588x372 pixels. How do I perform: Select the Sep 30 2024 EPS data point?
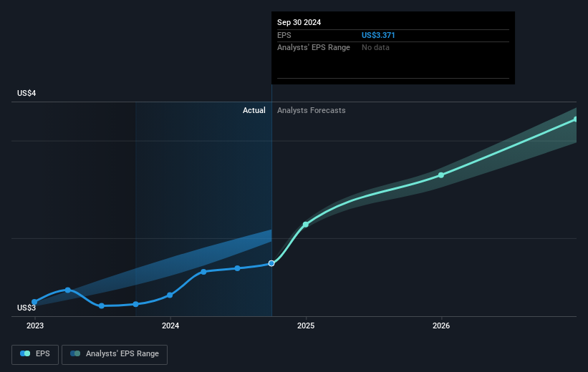point(271,263)
